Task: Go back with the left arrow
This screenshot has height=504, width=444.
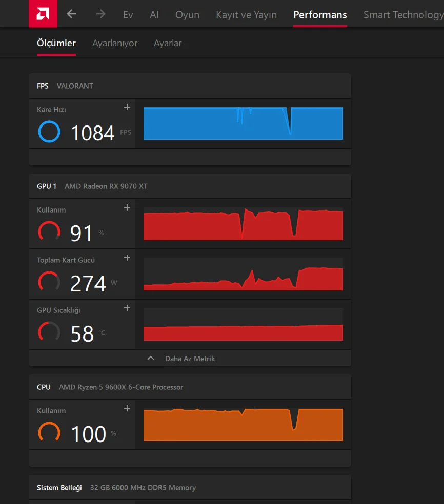Action: pos(71,14)
